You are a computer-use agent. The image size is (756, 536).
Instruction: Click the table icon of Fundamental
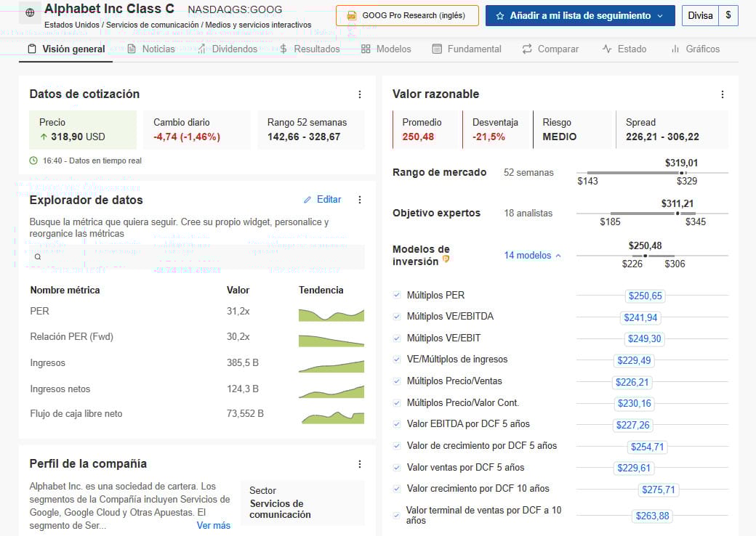click(437, 49)
